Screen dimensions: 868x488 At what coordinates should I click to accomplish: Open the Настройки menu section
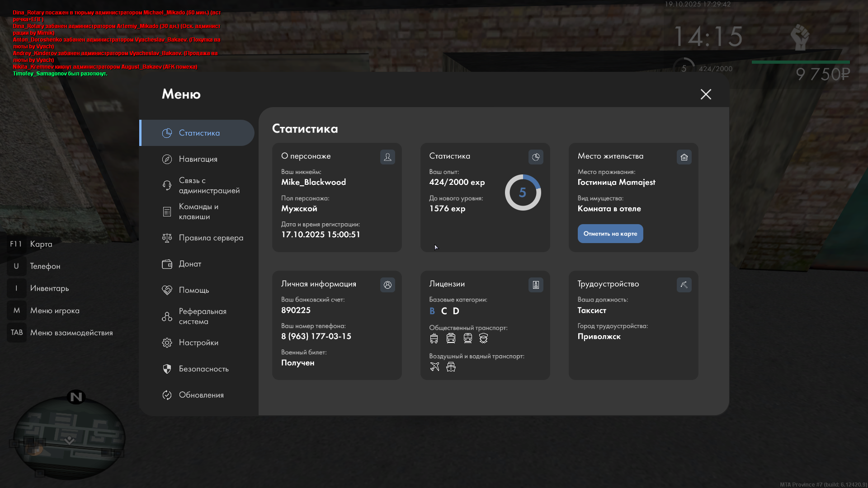coord(198,343)
